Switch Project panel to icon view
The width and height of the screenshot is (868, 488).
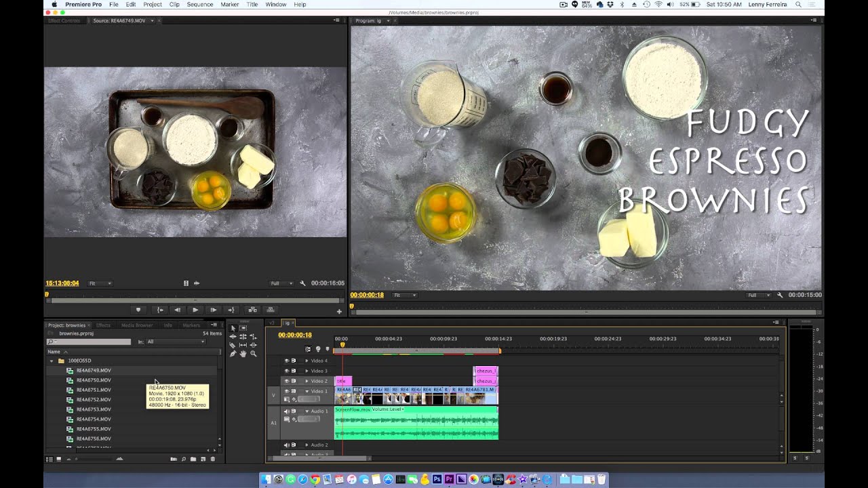point(59,459)
